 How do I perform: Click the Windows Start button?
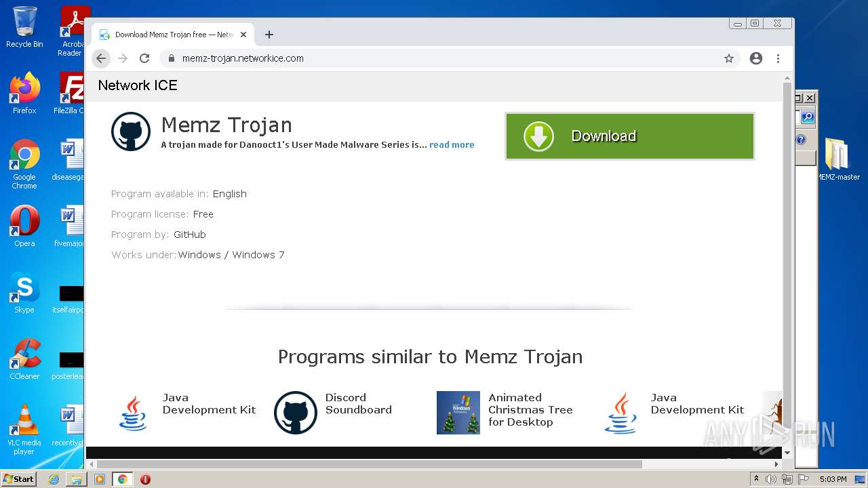[x=18, y=479]
